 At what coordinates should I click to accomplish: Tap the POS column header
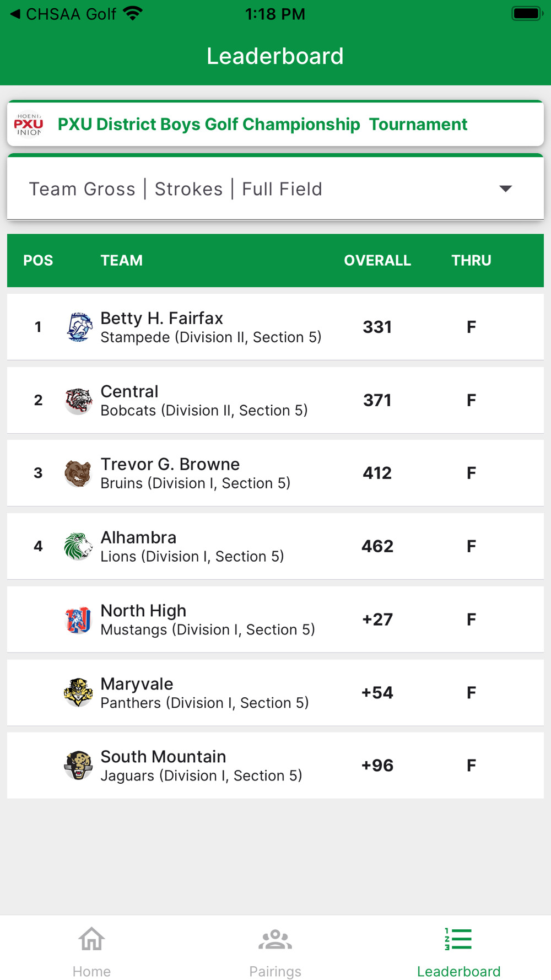pos(38,260)
